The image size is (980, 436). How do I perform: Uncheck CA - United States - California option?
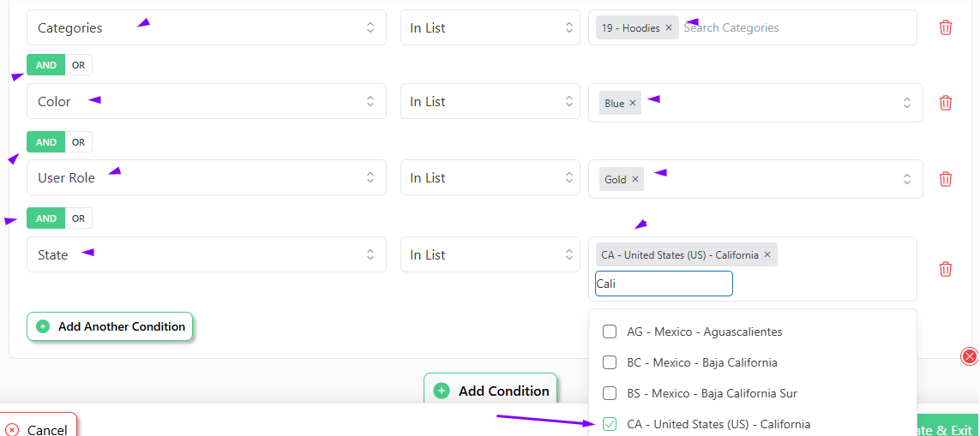[610, 424]
